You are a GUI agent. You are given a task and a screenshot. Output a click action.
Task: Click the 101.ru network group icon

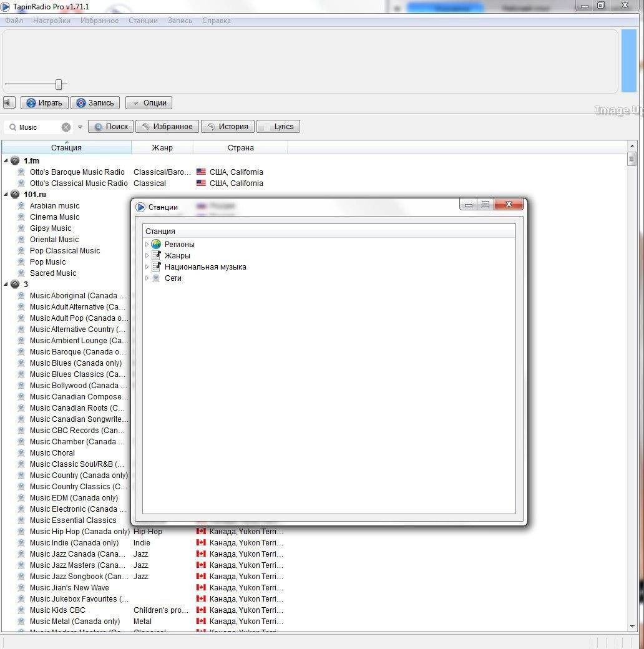click(16, 194)
